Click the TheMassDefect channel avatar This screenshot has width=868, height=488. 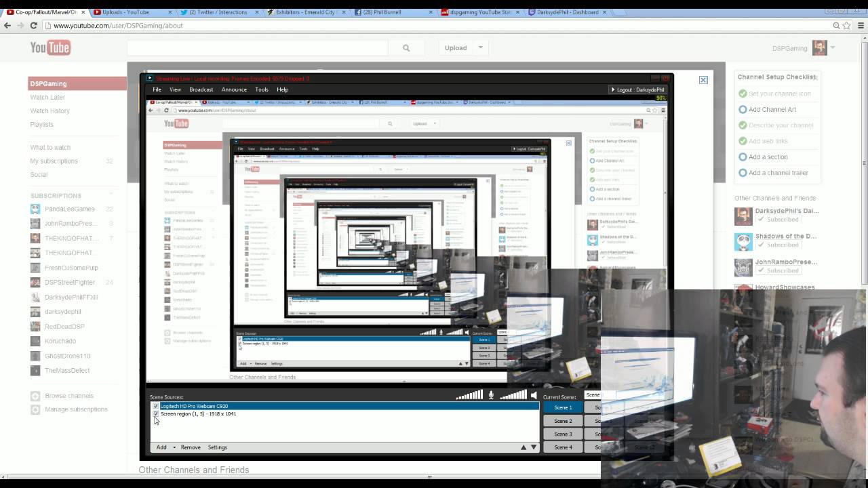point(35,371)
